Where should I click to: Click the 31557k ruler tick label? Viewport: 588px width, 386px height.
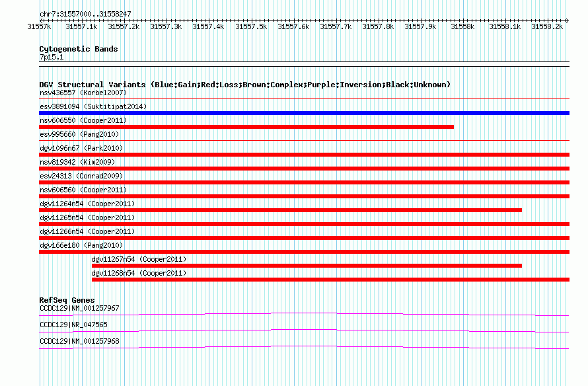(40, 26)
